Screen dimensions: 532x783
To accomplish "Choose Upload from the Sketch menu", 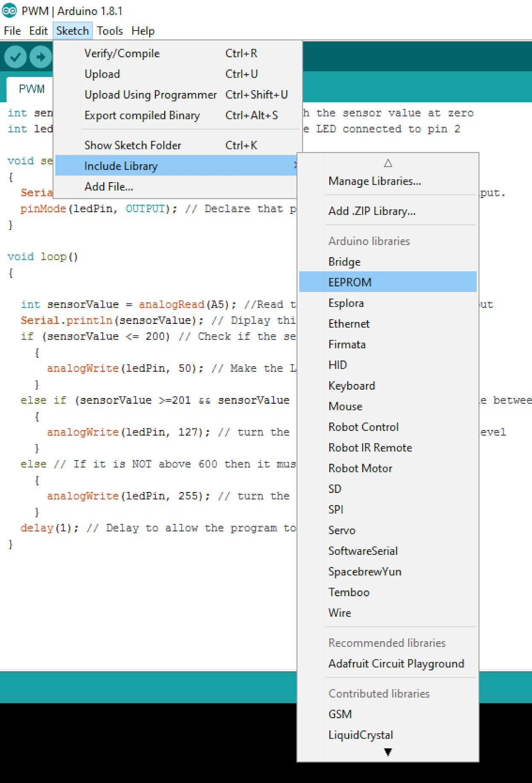I will pyautogui.click(x=178, y=74).
